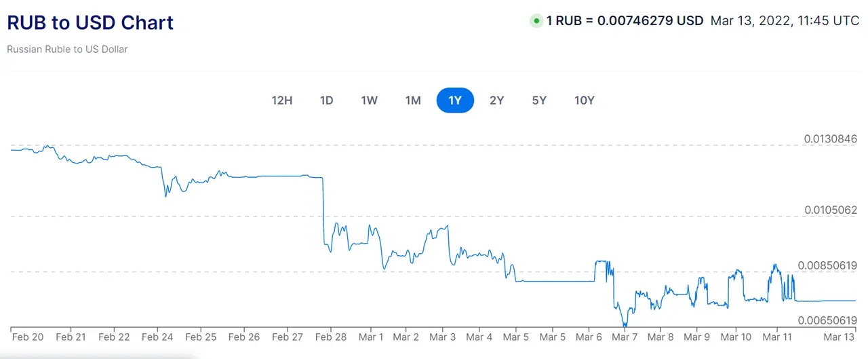Choose the 1W chart range

coord(369,100)
